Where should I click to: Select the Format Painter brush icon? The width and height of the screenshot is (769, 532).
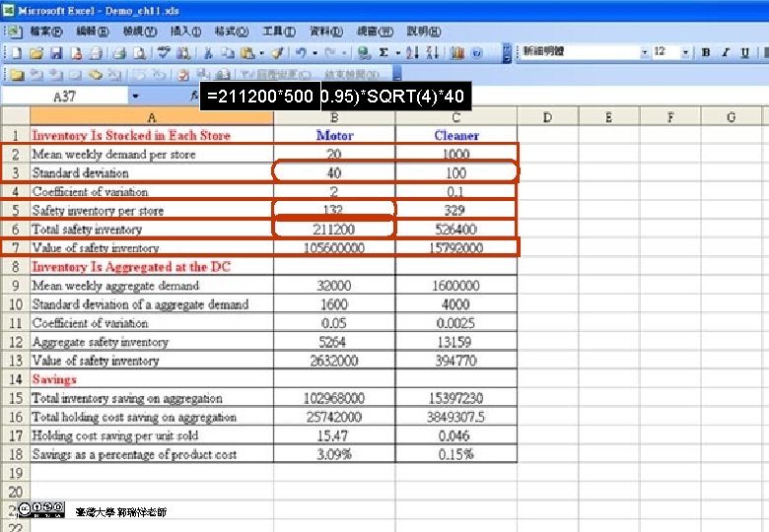277,53
